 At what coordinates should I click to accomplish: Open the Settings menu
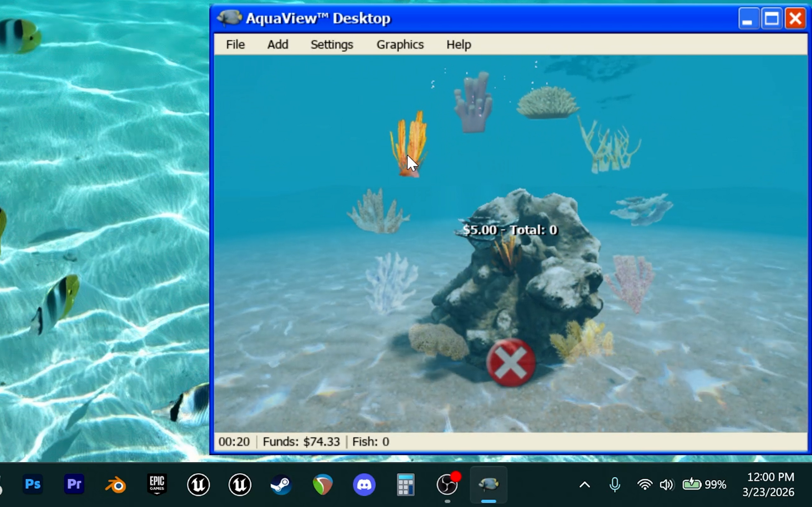(x=331, y=45)
